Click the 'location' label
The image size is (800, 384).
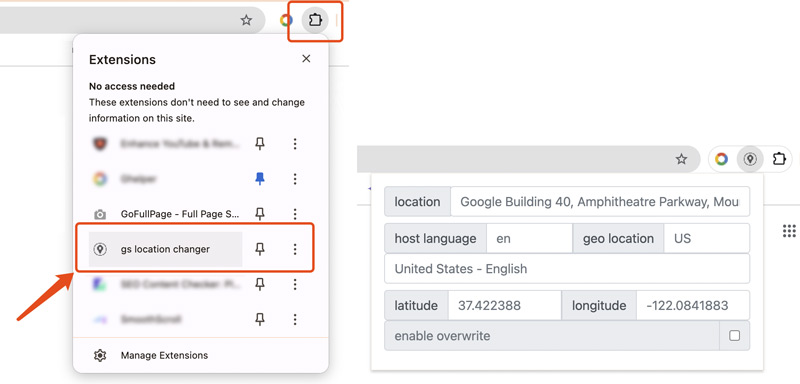point(417,201)
